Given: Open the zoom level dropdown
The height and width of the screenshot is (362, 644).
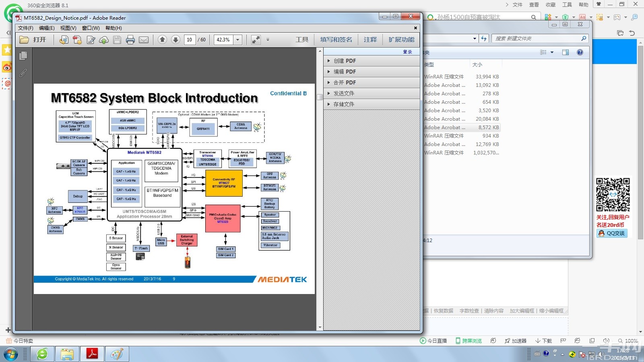Looking at the screenshot, I should (x=238, y=39).
